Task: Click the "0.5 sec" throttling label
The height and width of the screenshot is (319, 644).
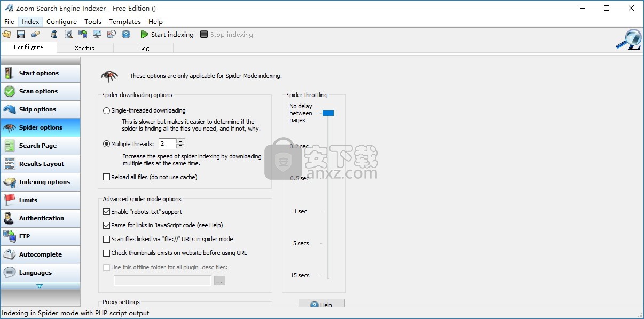Action: click(300, 178)
